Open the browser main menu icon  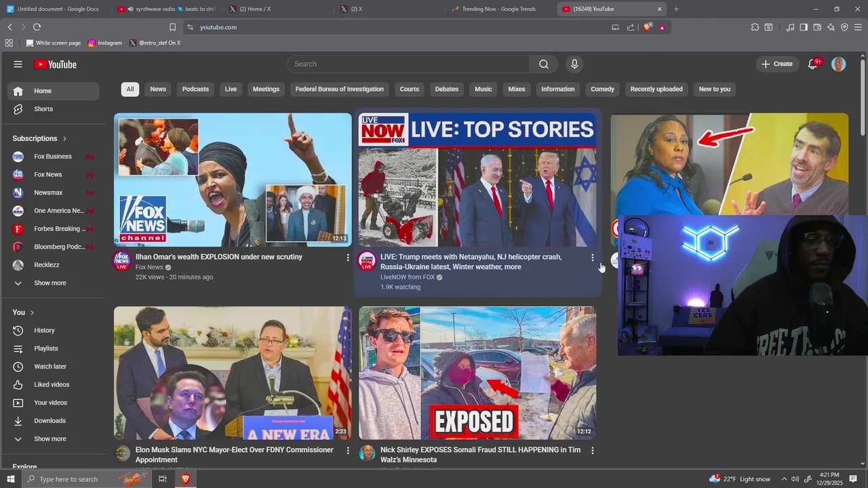(858, 27)
